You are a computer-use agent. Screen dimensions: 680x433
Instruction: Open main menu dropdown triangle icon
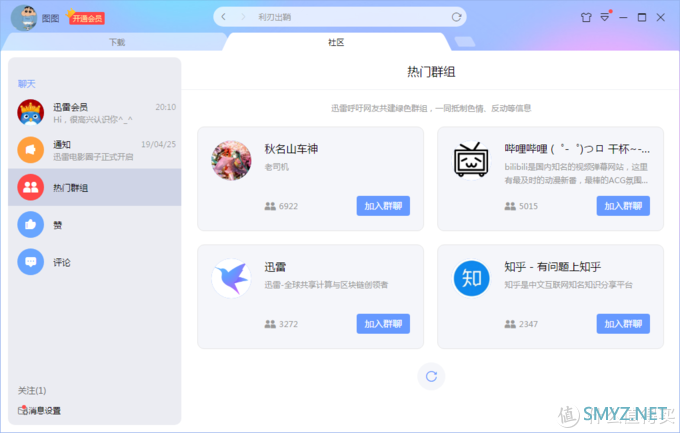pyautogui.click(x=606, y=17)
